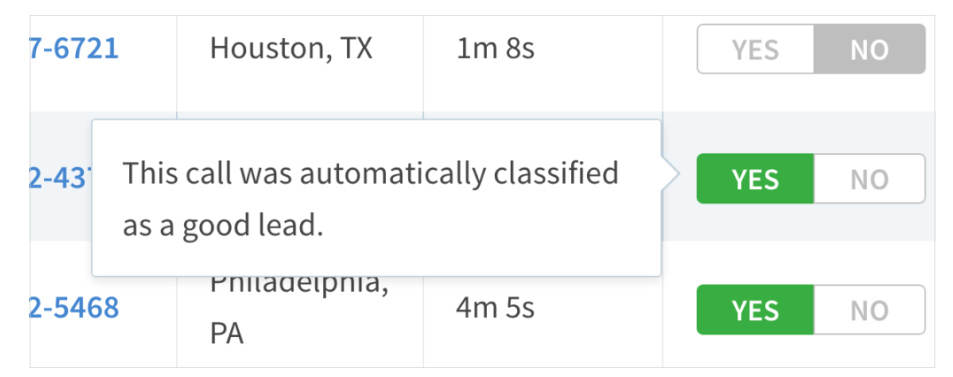Image resolution: width=953 pixels, height=377 pixels.
Task: Click the PA state text
Action: pyautogui.click(x=227, y=335)
